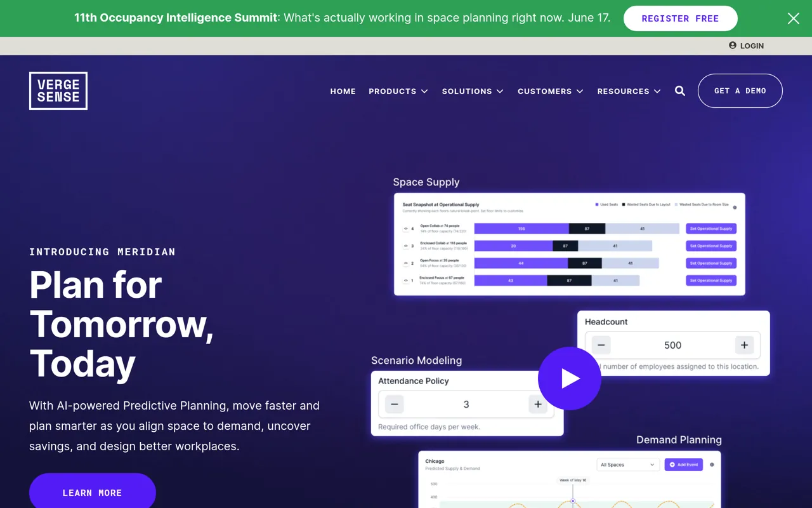
Task: Open the All Spaces dropdown
Action: click(x=627, y=464)
